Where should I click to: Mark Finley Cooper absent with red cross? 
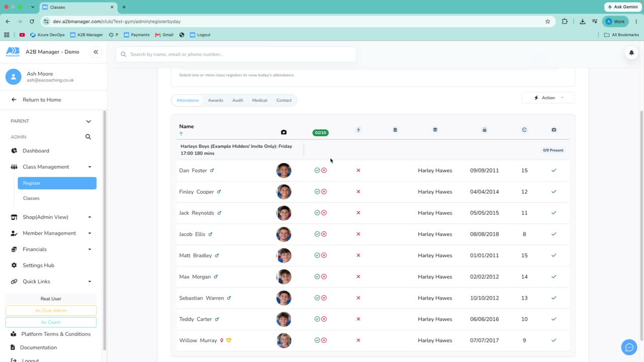(324, 192)
